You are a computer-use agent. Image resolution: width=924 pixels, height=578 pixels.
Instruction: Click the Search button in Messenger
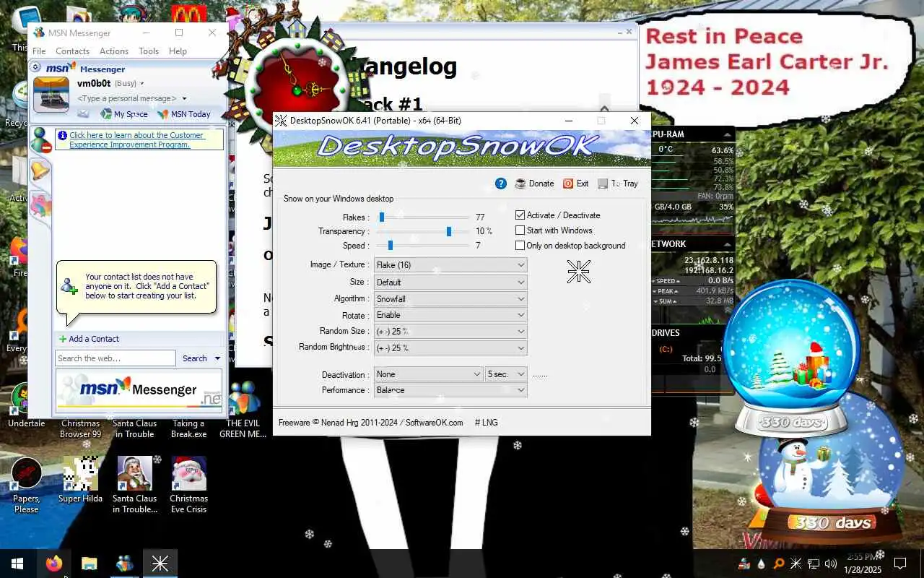pos(194,358)
